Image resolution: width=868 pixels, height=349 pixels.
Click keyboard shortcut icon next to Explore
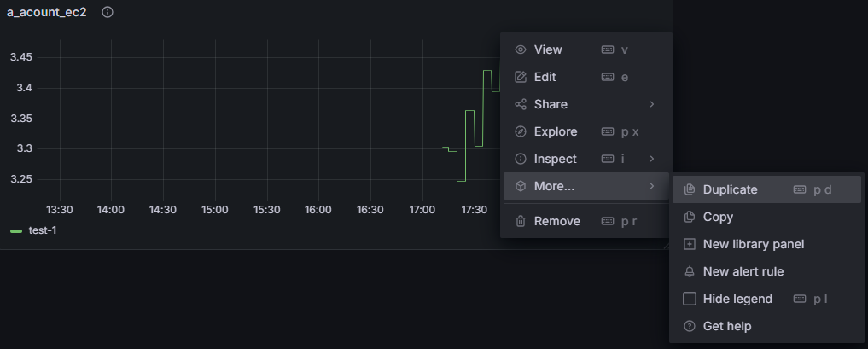[608, 131]
